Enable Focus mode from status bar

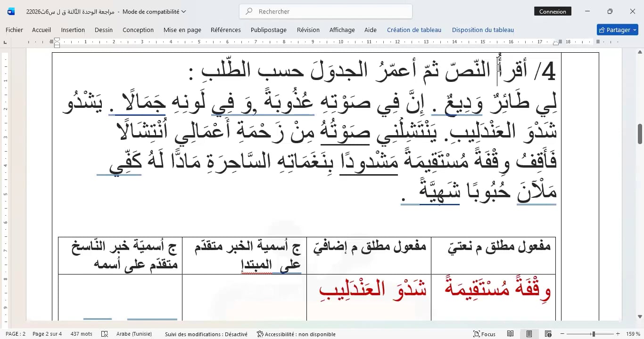[484, 334]
